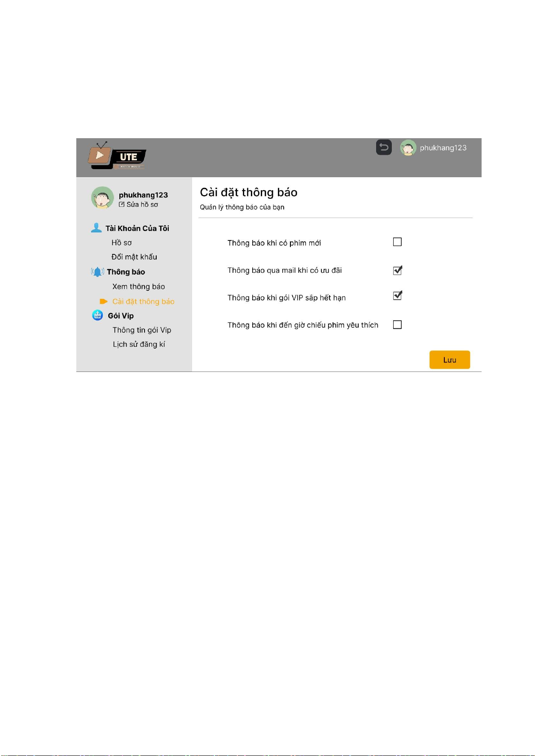Click the pencil icon beside Sửa hồ sơ
The width and height of the screenshot is (535, 756).
click(121, 204)
